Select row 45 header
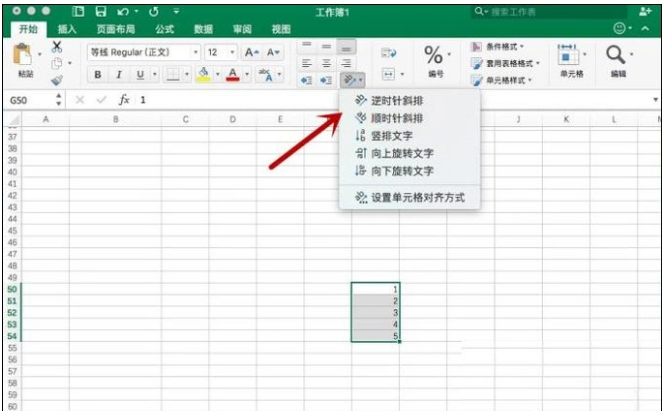663x411 pixels. click(x=12, y=230)
